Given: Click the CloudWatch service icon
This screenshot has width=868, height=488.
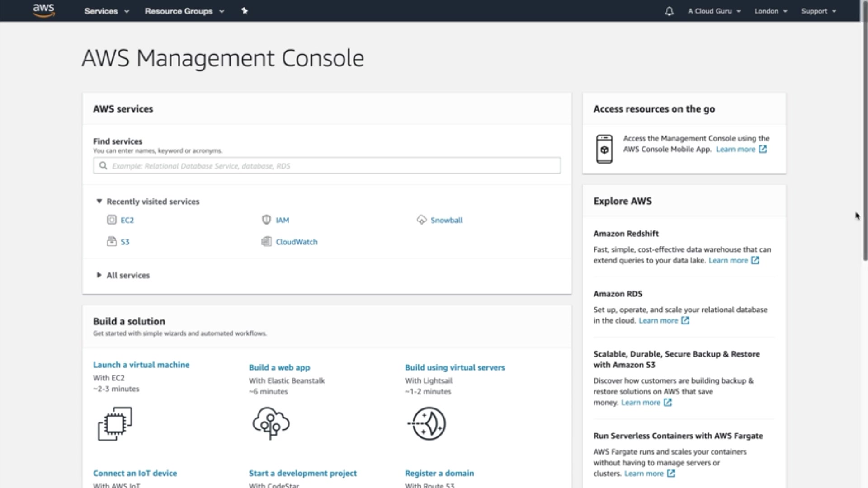Looking at the screenshot, I should (266, 242).
